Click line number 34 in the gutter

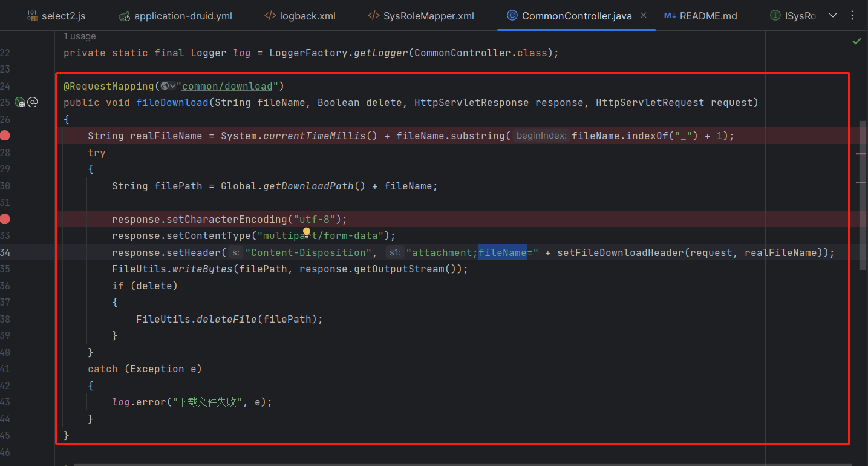[5, 252]
